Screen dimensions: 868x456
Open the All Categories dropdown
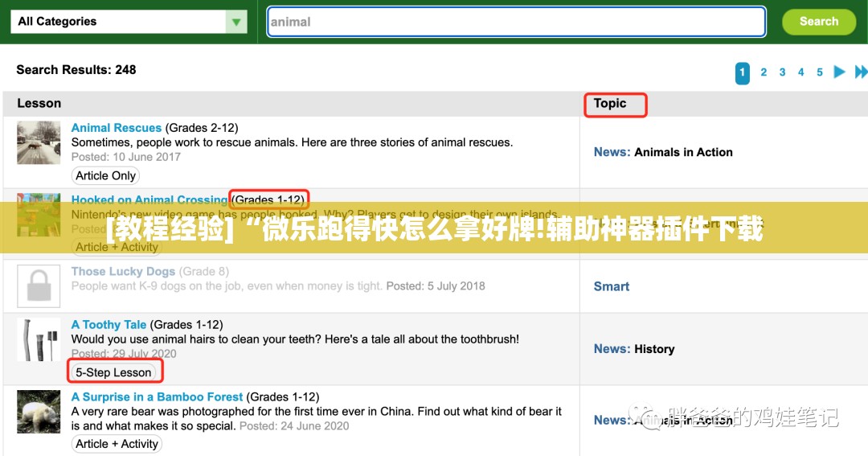[129, 22]
